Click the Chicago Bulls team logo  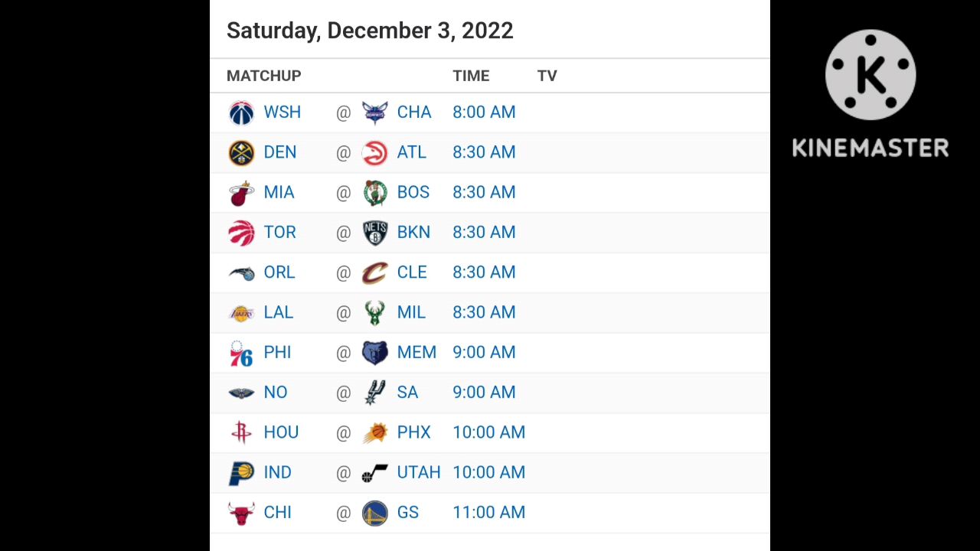pyautogui.click(x=241, y=513)
